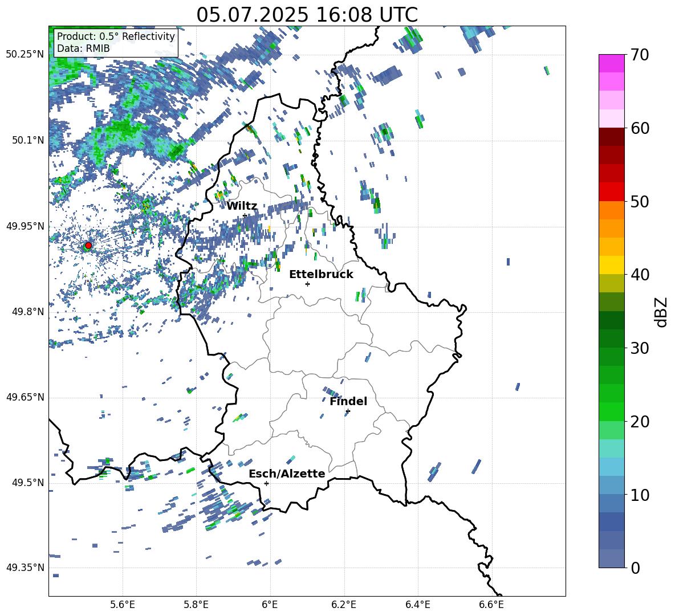Click the 6.2°E longitude label
The width and height of the screenshot is (675, 616).
coord(344,605)
